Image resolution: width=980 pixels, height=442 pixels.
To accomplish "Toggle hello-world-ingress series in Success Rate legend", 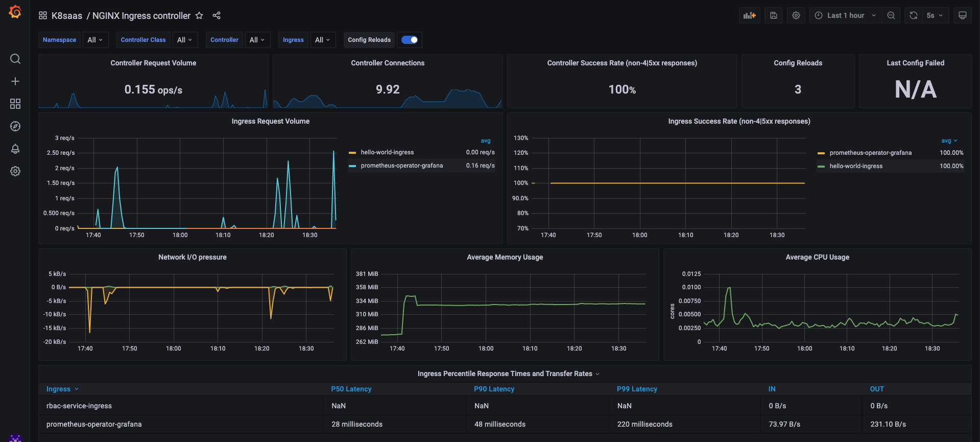I will [x=856, y=166].
